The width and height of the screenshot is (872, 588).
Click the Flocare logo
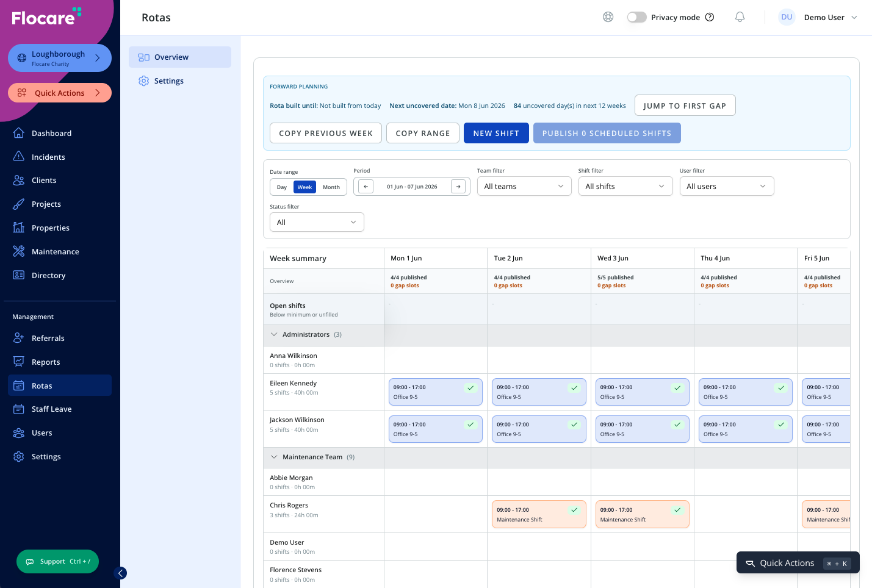(46, 17)
